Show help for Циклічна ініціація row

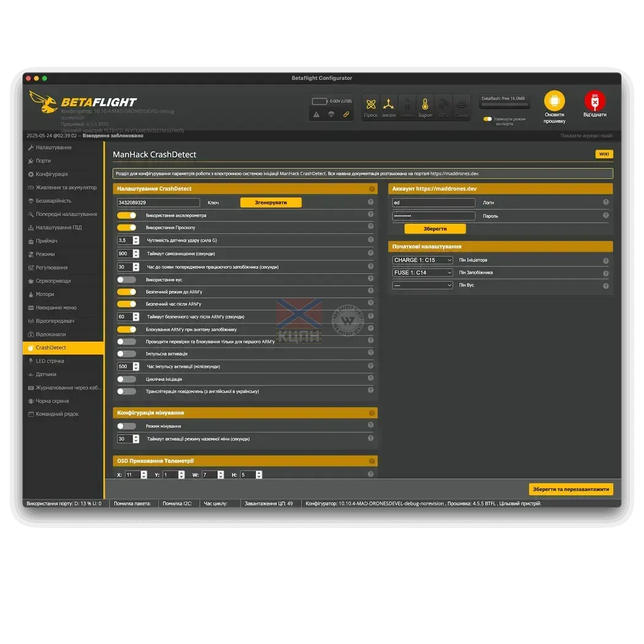click(370, 378)
